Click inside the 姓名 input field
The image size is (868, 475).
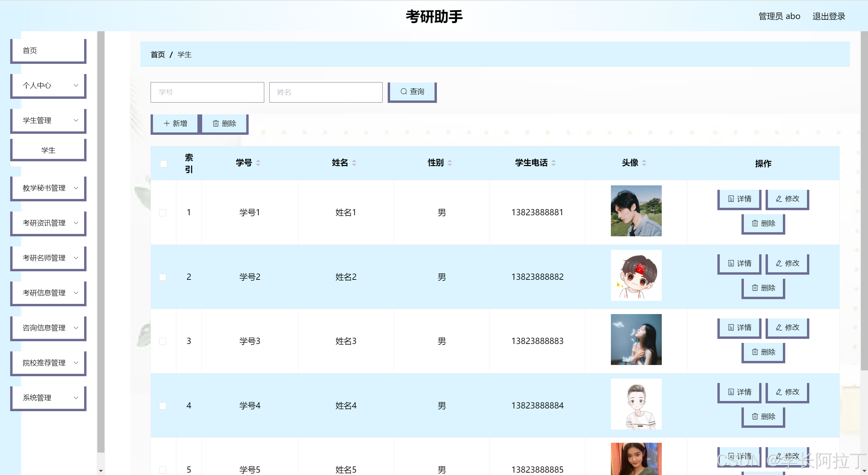[325, 92]
